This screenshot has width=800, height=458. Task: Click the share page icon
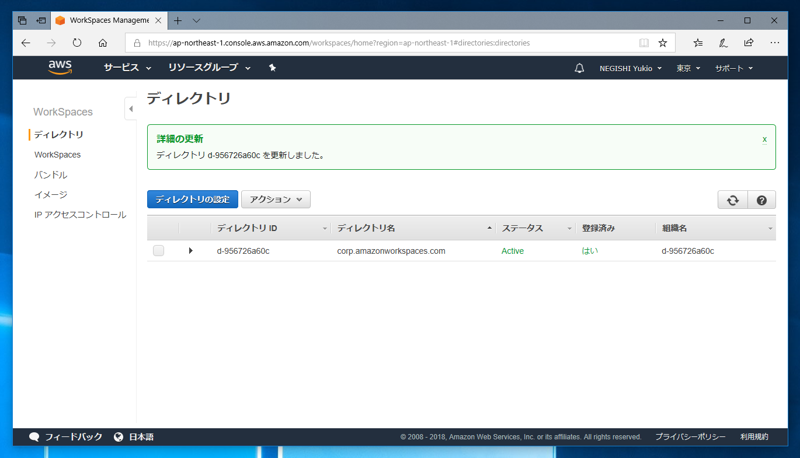tap(748, 43)
